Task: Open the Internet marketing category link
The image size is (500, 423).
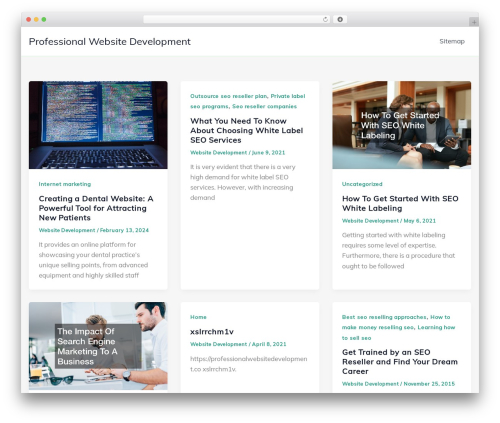Action: 65,184
